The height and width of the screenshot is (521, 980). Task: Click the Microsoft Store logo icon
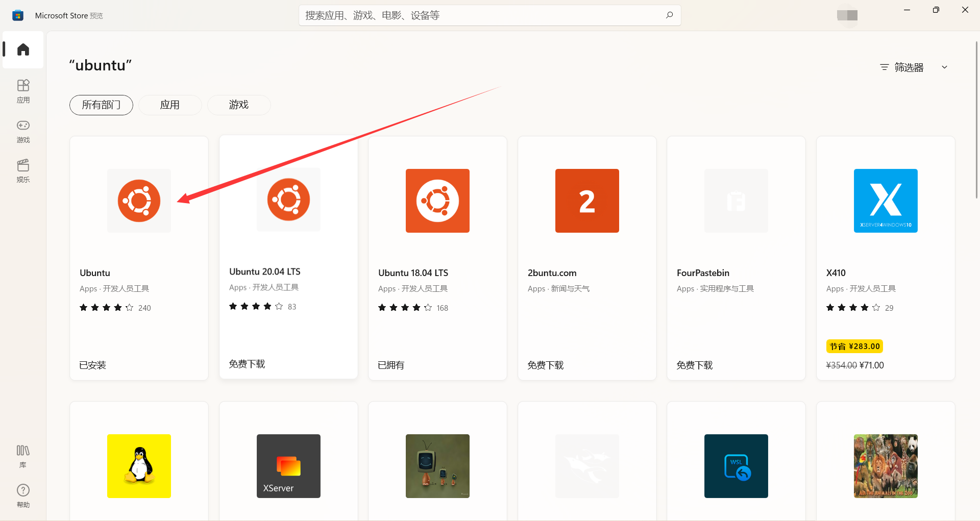coord(18,15)
